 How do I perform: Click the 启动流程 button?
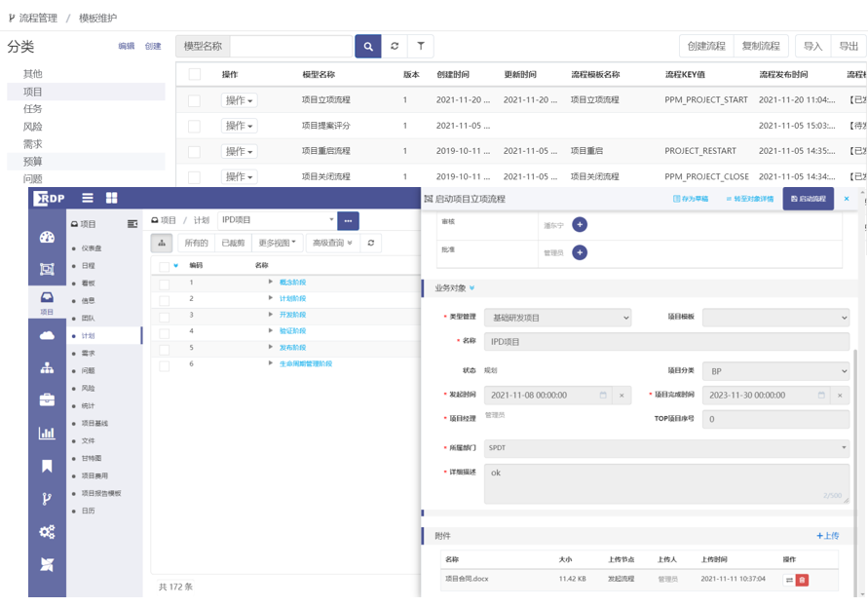click(808, 199)
